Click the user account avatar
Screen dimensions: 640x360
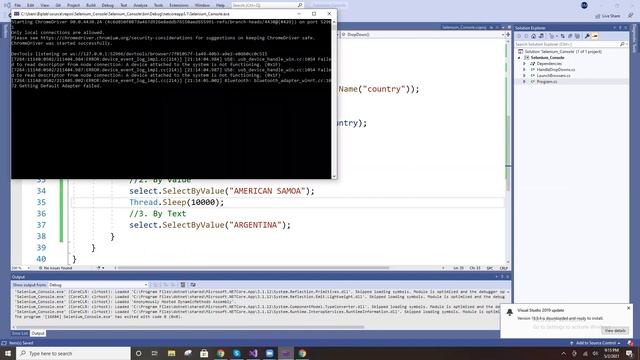pos(584,5)
